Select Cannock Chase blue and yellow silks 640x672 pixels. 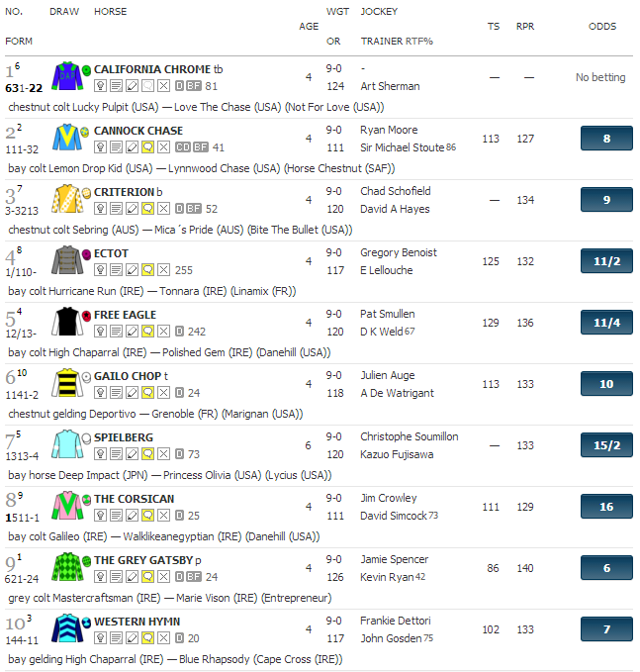coord(67,138)
